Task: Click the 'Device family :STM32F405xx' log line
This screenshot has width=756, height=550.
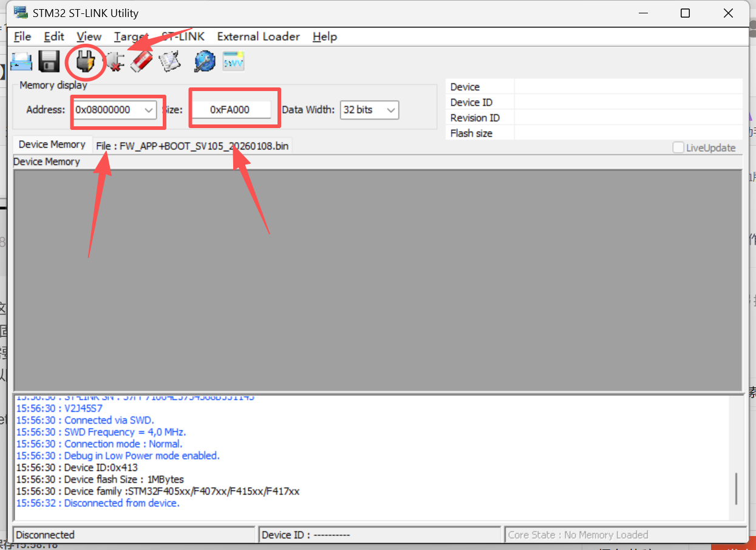Action: tap(158, 491)
